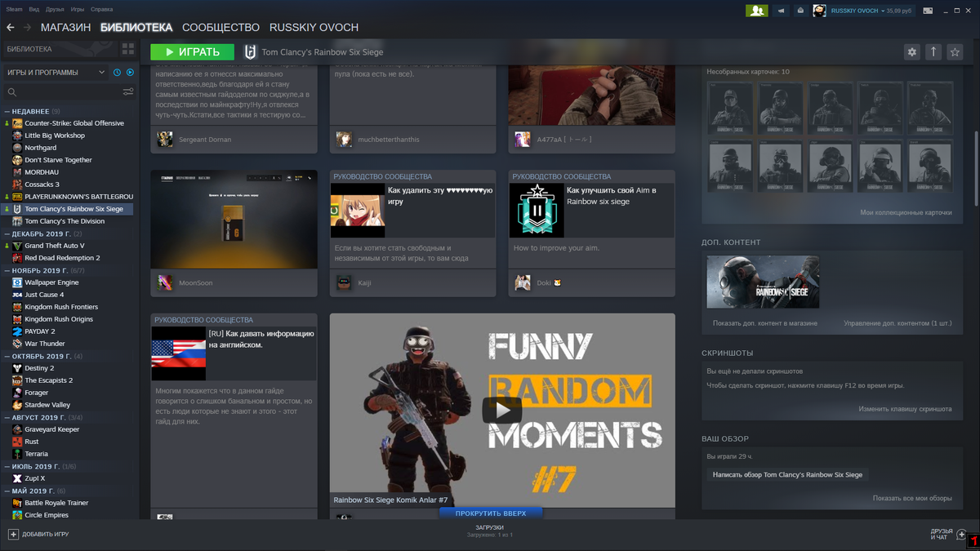980x551 pixels.
Task: Open MoonSoon author avatar
Action: tap(165, 282)
